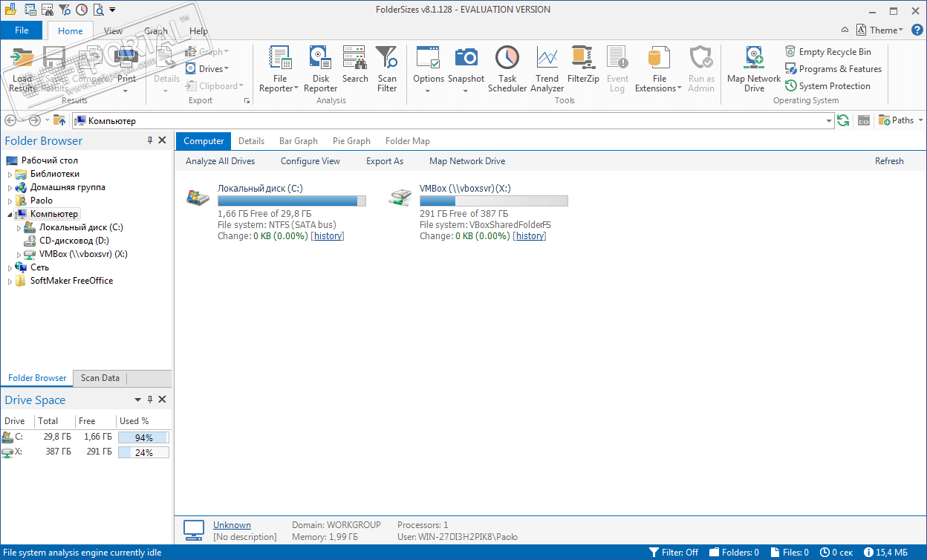Open the Paths dropdown
Screen dimensions: 927x560
tap(901, 120)
